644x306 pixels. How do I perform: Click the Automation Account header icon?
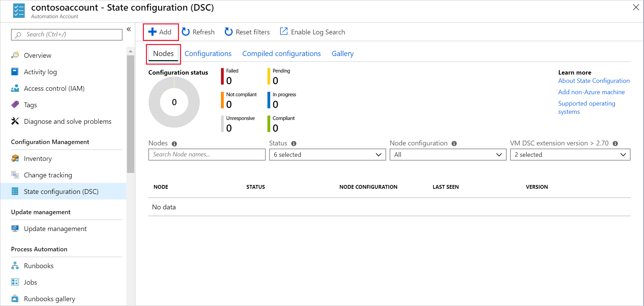coord(19,10)
